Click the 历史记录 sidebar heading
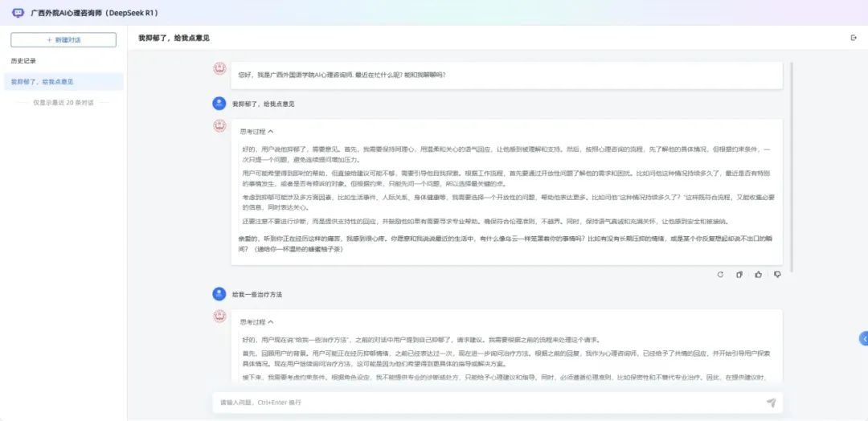Screen dimensions: 868x421 (x=23, y=61)
